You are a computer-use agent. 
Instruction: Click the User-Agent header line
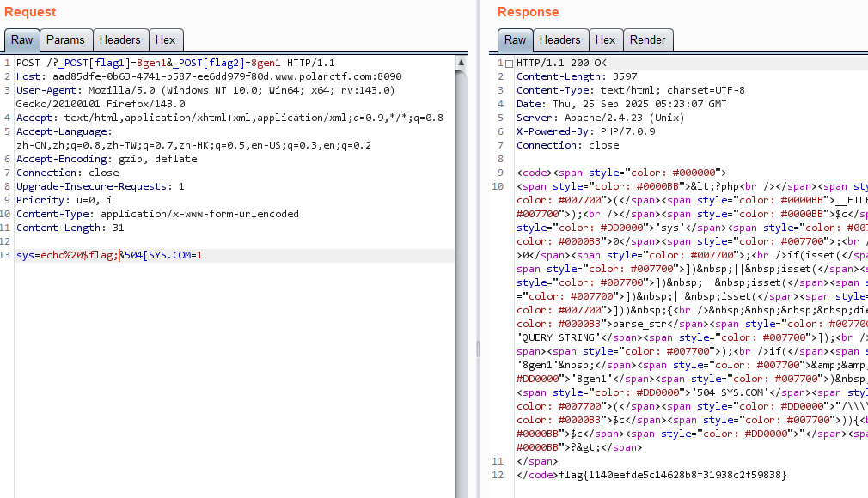click(205, 91)
